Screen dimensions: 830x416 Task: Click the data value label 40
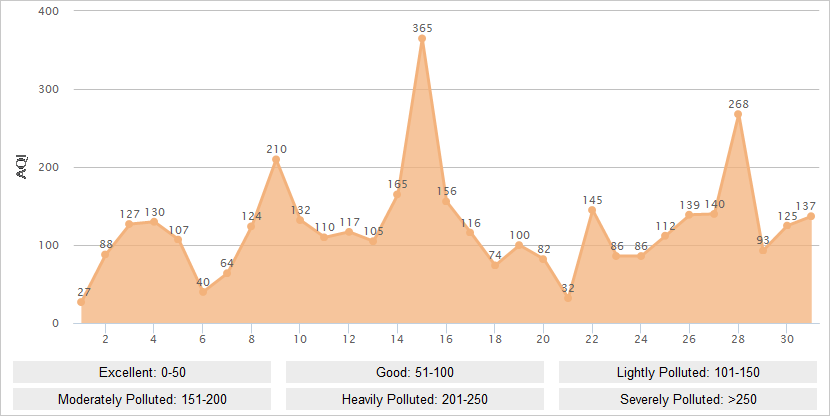(x=203, y=282)
